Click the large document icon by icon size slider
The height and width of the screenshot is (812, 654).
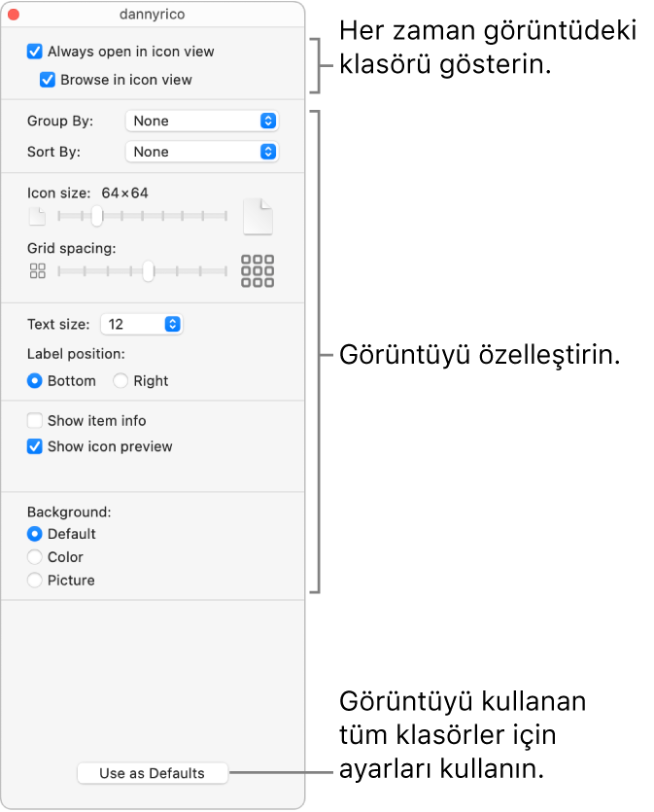pyautogui.click(x=258, y=217)
